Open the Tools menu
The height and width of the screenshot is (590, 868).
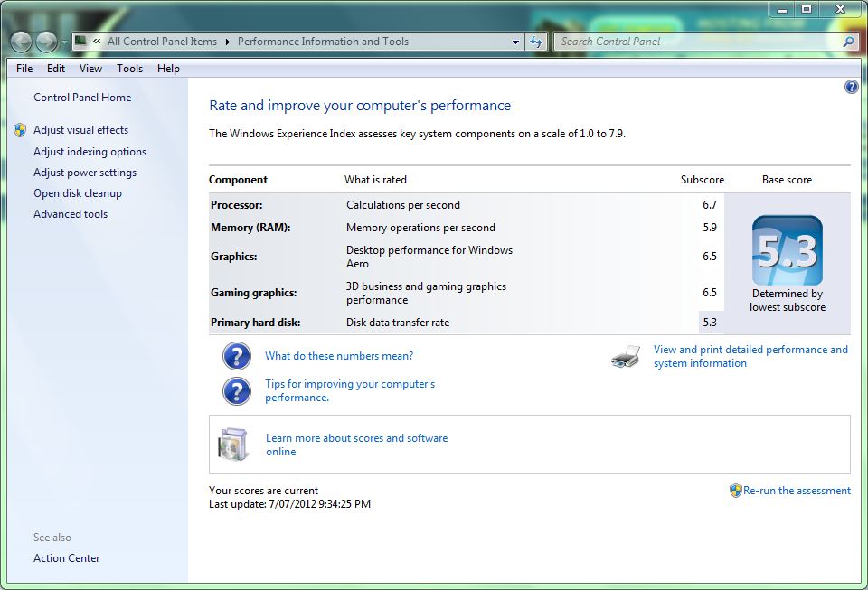tap(129, 69)
